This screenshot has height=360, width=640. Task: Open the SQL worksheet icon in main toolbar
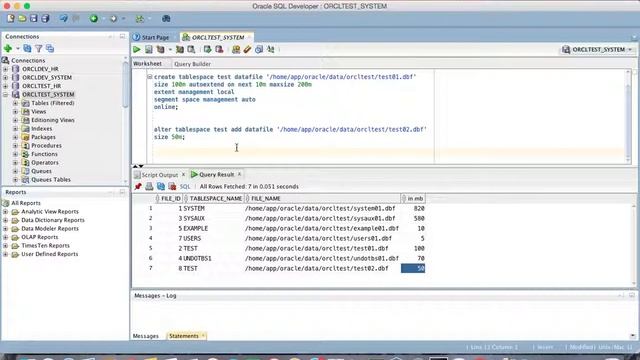tap(140, 18)
